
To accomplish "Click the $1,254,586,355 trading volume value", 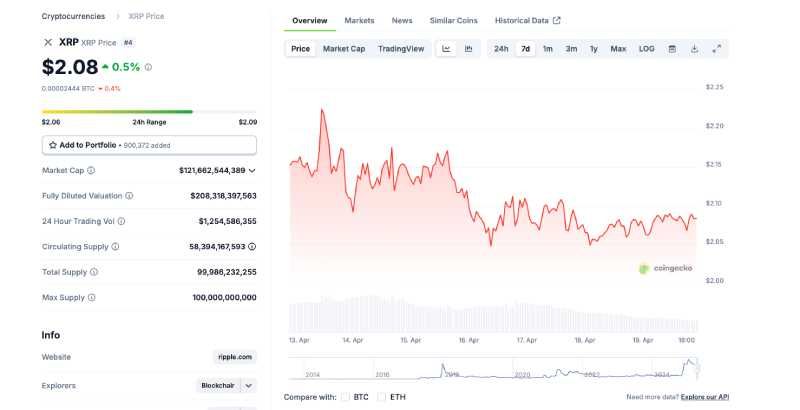I will 228,221.
